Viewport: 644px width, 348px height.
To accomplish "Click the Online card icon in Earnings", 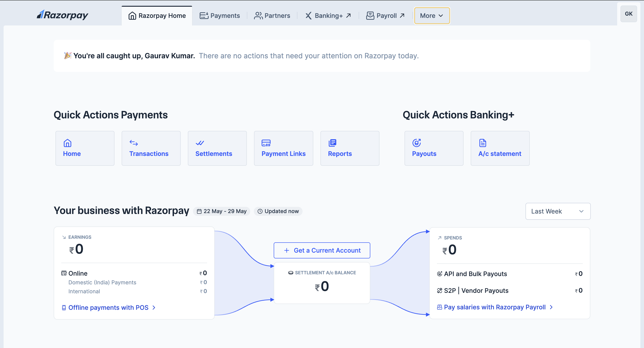I will (x=64, y=273).
